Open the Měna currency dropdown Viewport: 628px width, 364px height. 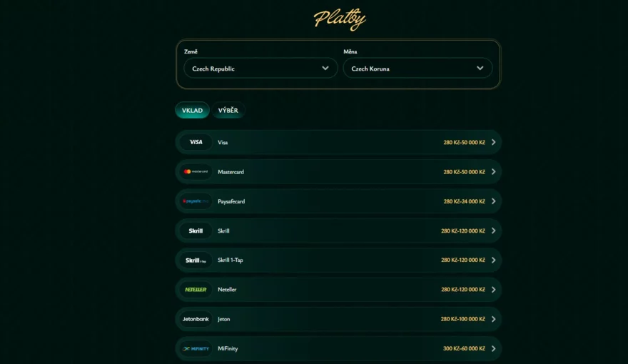pyautogui.click(x=417, y=69)
